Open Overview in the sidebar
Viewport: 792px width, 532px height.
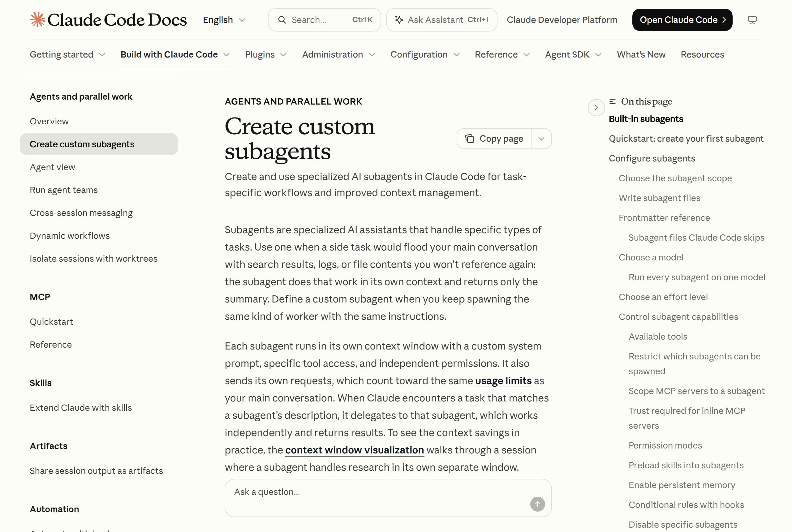tap(49, 121)
